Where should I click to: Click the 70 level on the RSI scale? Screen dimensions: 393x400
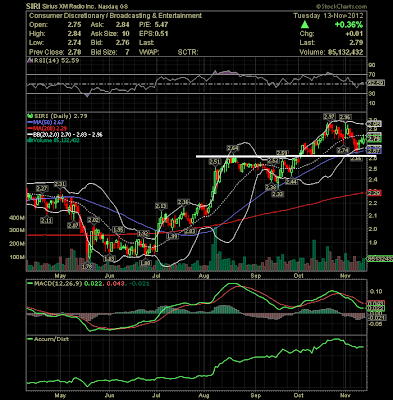[372, 75]
